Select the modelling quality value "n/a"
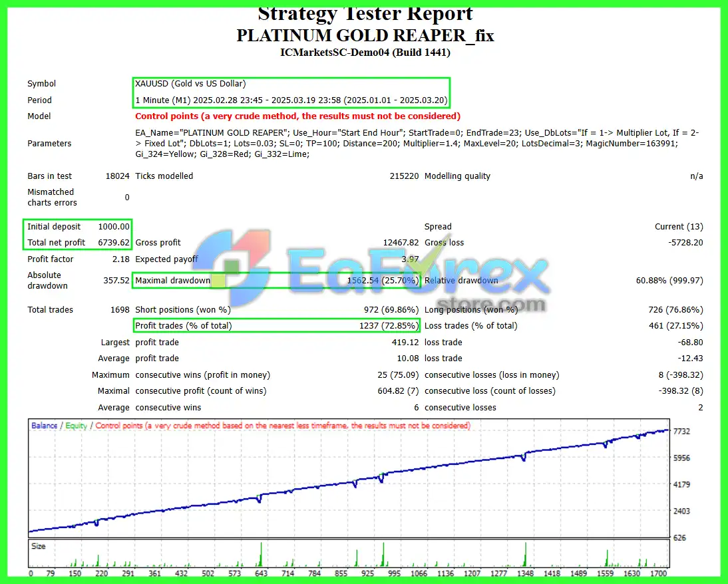728x584 pixels. [697, 176]
